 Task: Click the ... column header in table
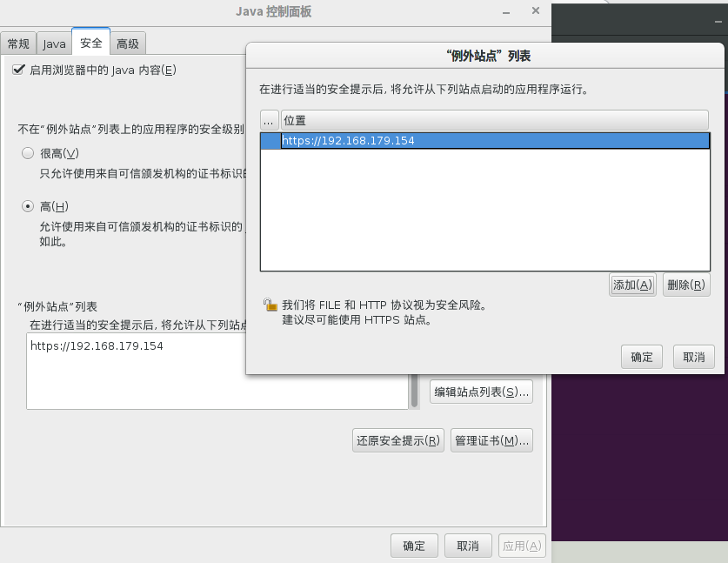coord(270,120)
